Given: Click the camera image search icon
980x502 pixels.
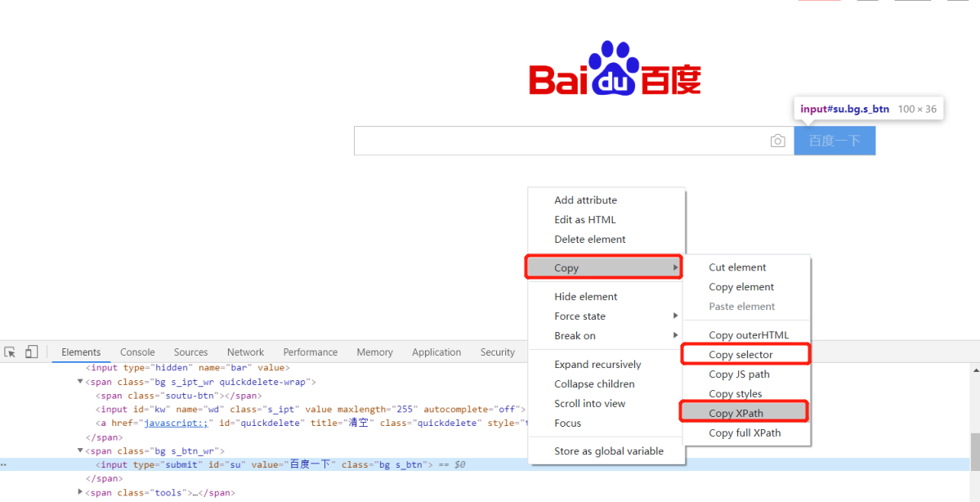Looking at the screenshot, I should [x=777, y=141].
